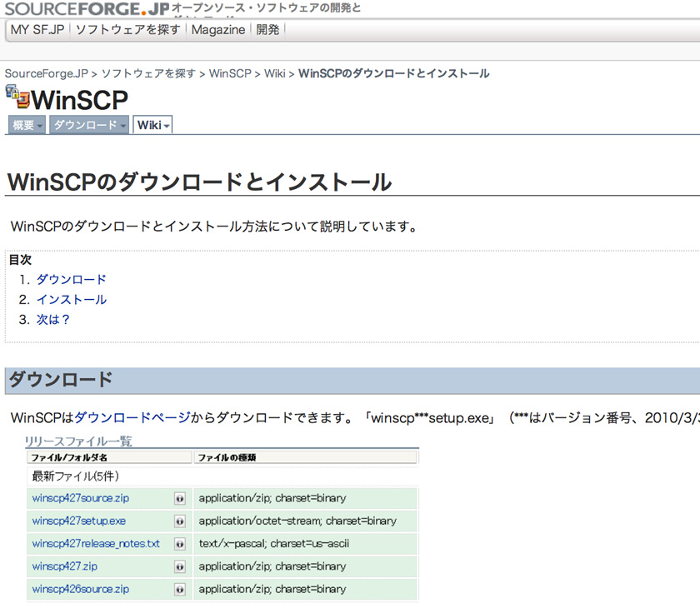The height and width of the screenshot is (613, 700).
Task: Open info icon for winscp427release_notes.txt
Action: point(179,544)
